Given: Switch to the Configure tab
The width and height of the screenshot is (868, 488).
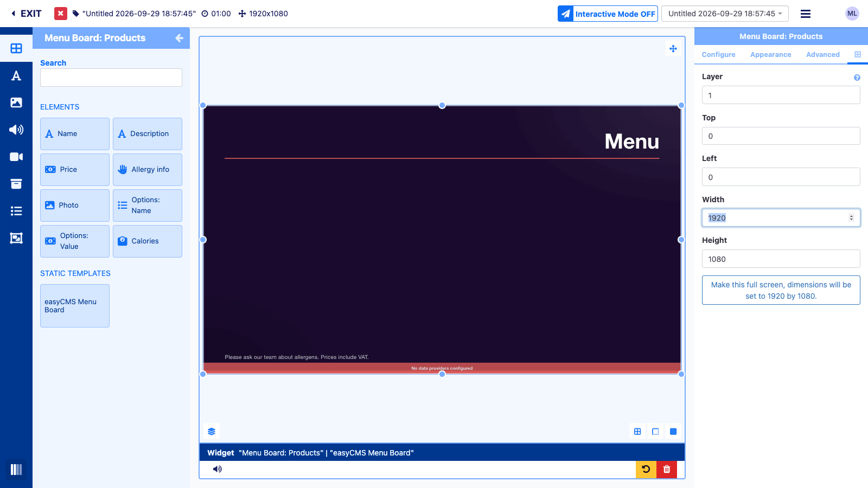Looking at the screenshot, I should [x=718, y=55].
